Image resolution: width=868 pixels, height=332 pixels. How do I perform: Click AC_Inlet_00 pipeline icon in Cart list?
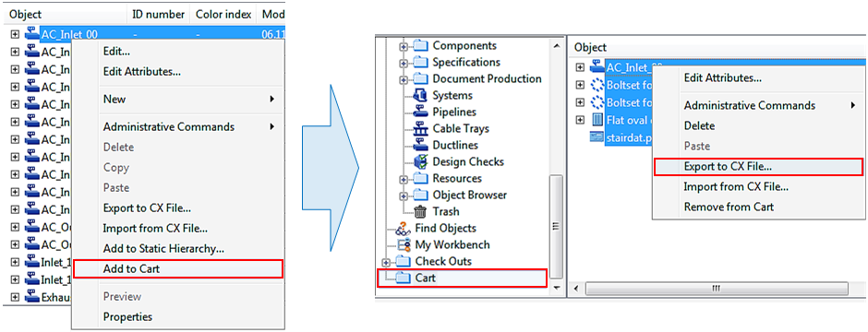[597, 67]
